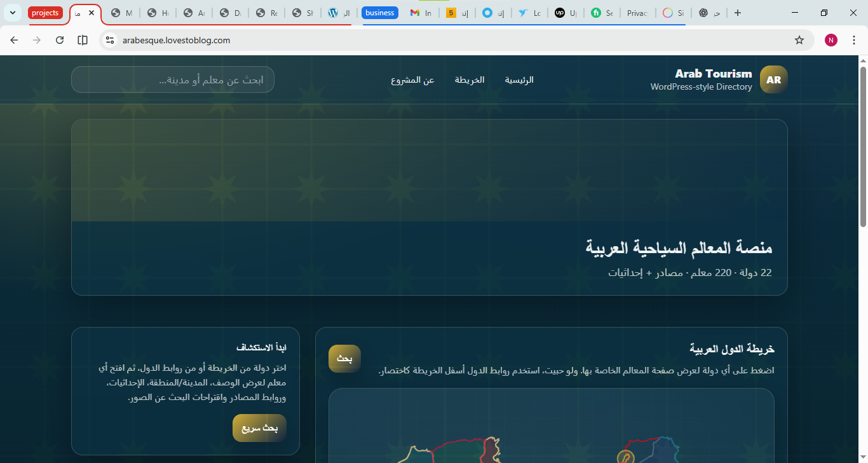Click inside the "ابحث عن معلم أو مدينة" search field
868x463 pixels.
pos(172,79)
